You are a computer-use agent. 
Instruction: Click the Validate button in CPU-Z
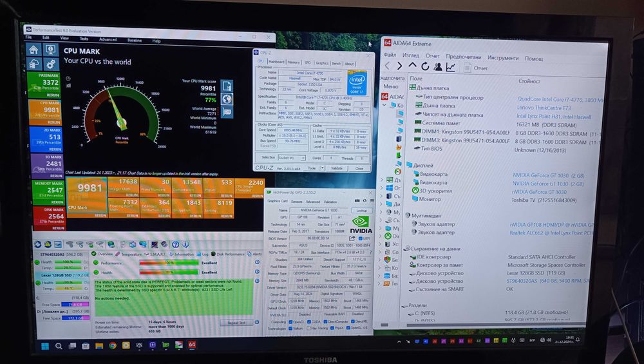(336, 168)
